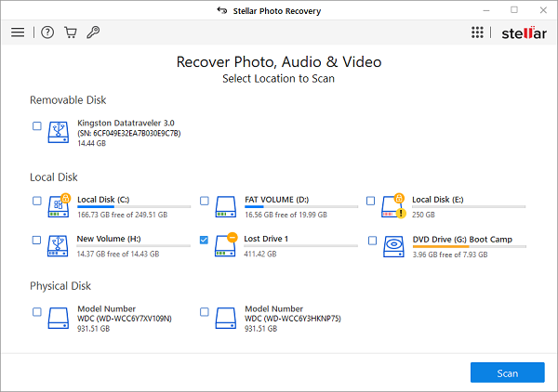This screenshot has width=558, height=392.
Task: Click the Stellar logo
Action: 525,33
